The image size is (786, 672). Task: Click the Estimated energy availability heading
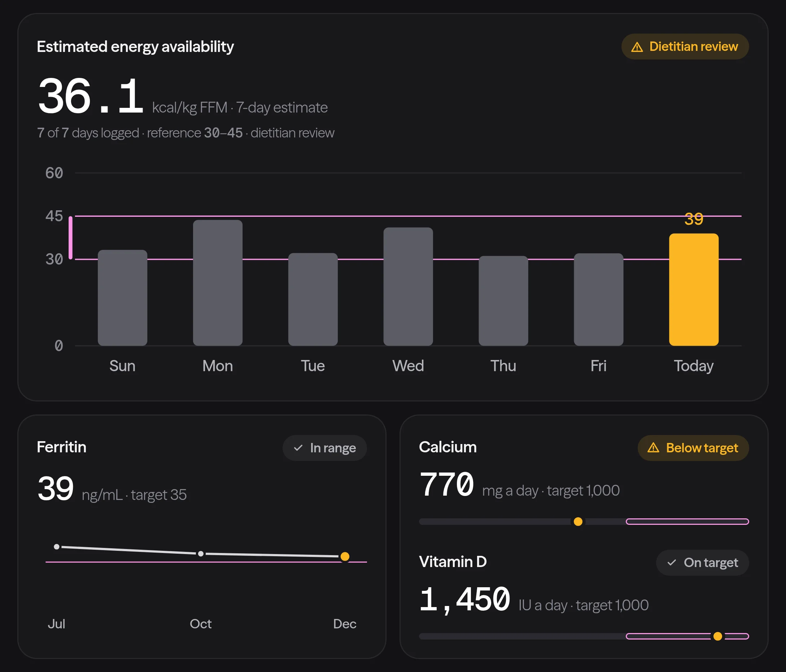(x=135, y=47)
